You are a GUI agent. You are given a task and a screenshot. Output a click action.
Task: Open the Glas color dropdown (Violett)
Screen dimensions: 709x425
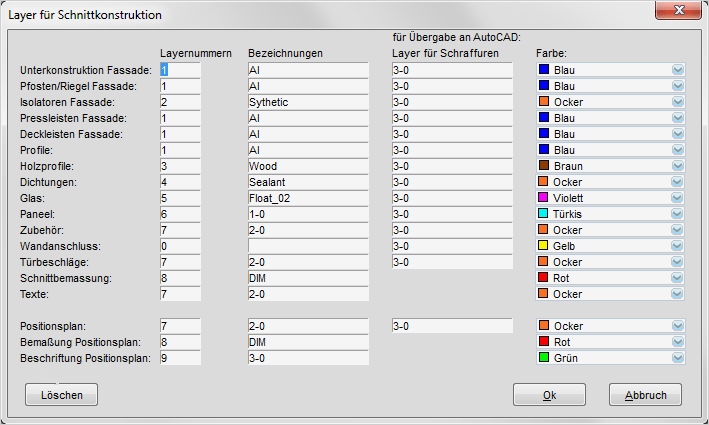[677, 198]
